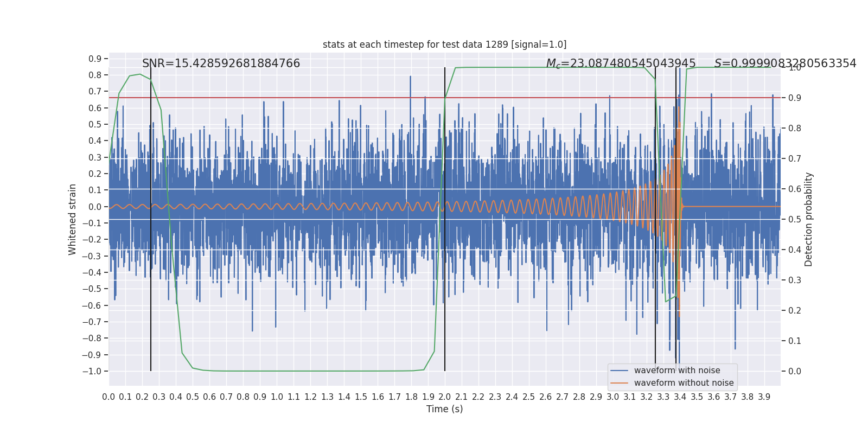
Task: Select 'waveform without noise' legend entry
Action: (684, 383)
